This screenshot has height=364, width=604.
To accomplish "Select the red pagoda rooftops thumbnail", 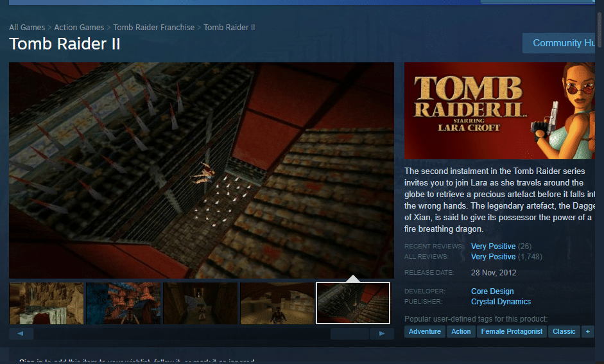I will point(123,303).
